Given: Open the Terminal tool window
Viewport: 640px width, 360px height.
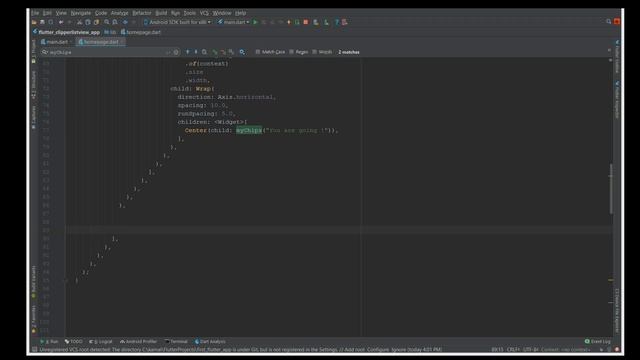Looking at the screenshot, I should 176,341.
